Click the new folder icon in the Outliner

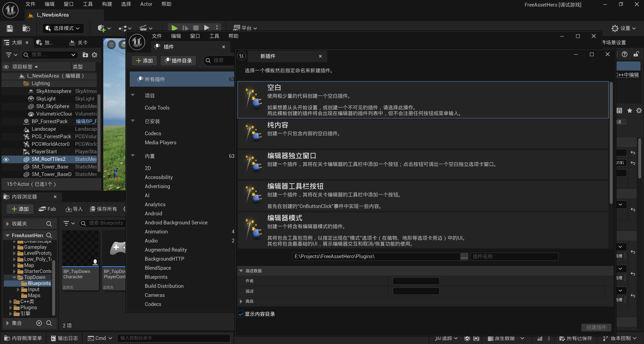85,55
